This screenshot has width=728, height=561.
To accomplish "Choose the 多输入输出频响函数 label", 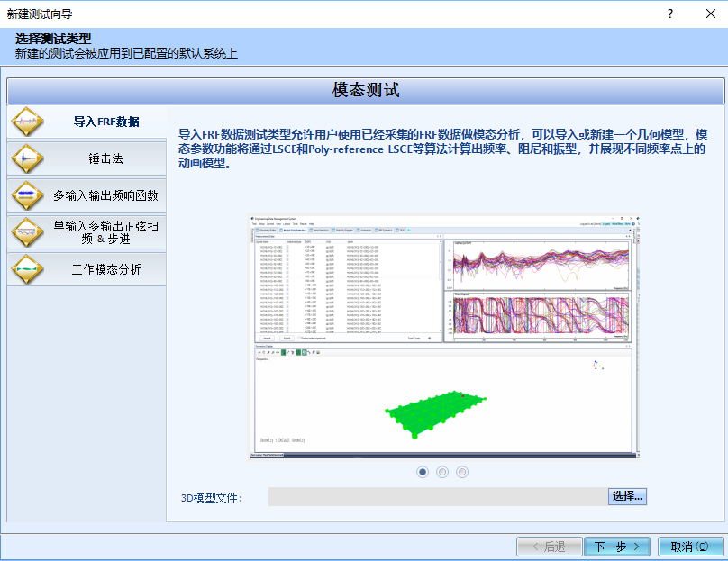I will click(106, 195).
